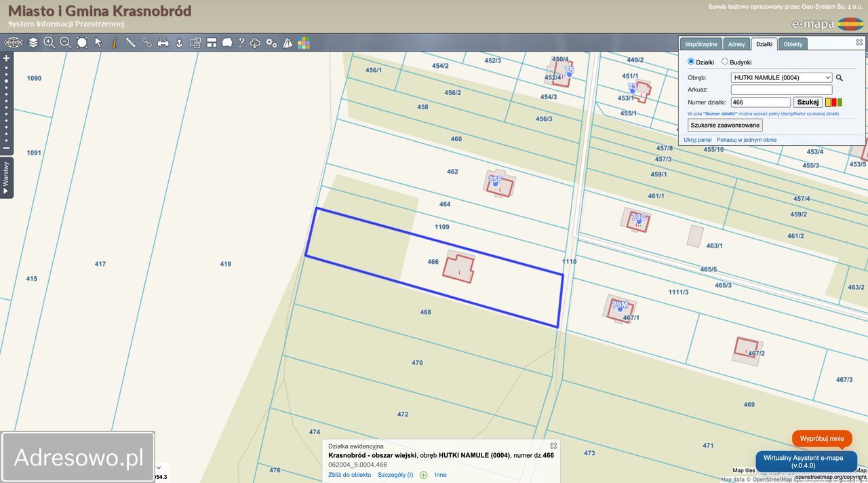This screenshot has width=868, height=483.
Task: Select the Działki radio button
Action: coord(691,62)
